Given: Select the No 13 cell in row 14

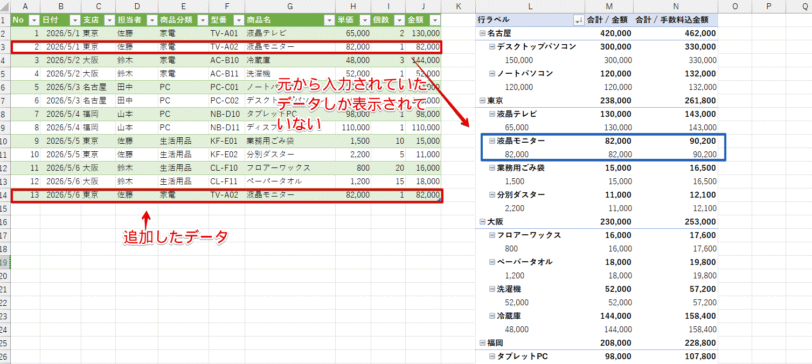Looking at the screenshot, I should pyautogui.click(x=25, y=195).
